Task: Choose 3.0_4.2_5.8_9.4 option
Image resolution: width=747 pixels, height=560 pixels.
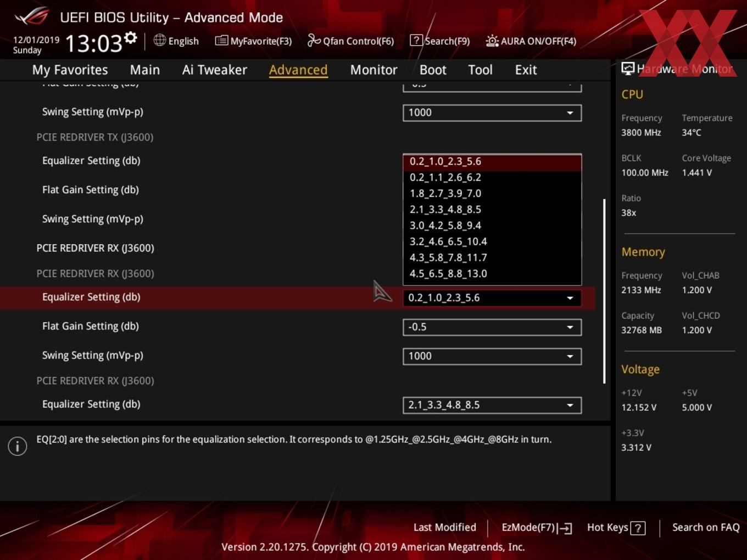Action: pyautogui.click(x=492, y=225)
